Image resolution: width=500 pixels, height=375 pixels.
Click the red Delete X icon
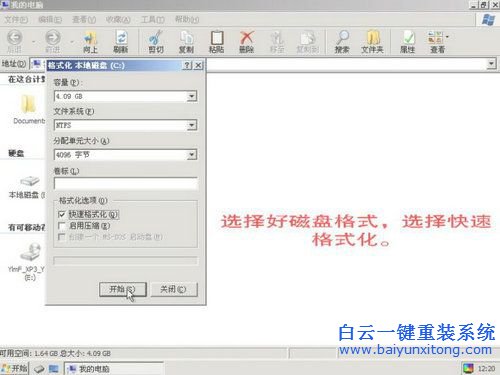247,38
